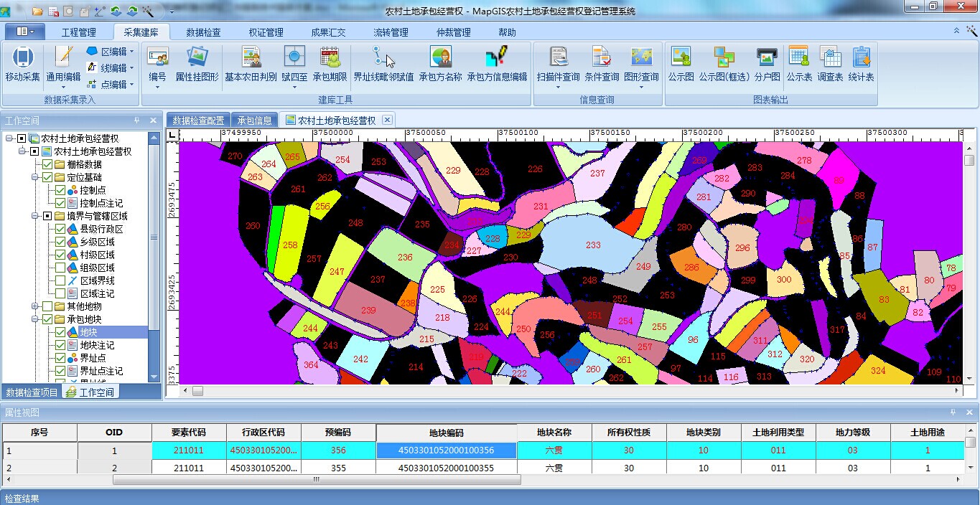Click the 移动采集 mobile collection icon
Viewport: 980px width, 505px height.
pyautogui.click(x=22, y=58)
